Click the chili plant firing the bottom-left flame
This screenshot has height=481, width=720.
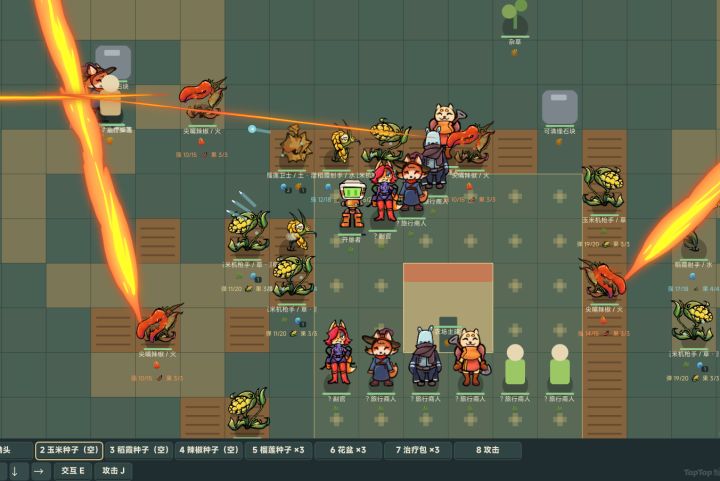[x=158, y=325]
